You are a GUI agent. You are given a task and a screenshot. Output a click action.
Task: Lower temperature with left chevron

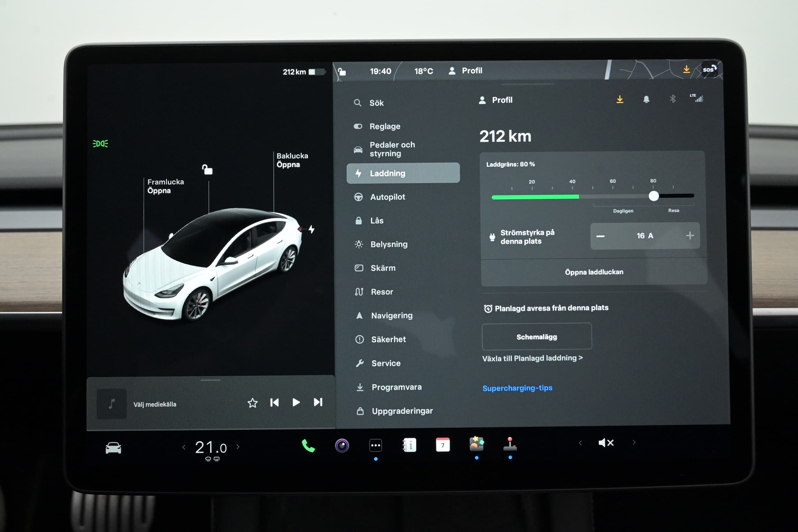pyautogui.click(x=184, y=447)
